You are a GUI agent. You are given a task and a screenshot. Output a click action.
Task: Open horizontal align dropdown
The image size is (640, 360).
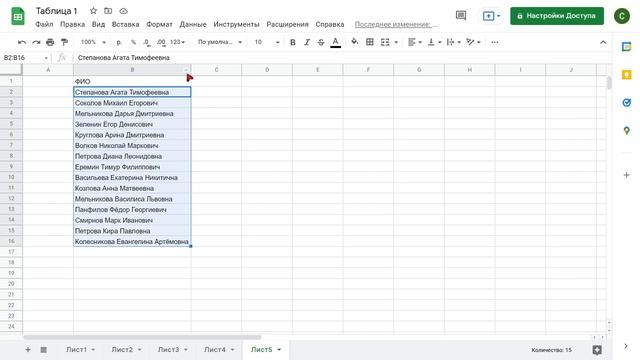[415, 42]
